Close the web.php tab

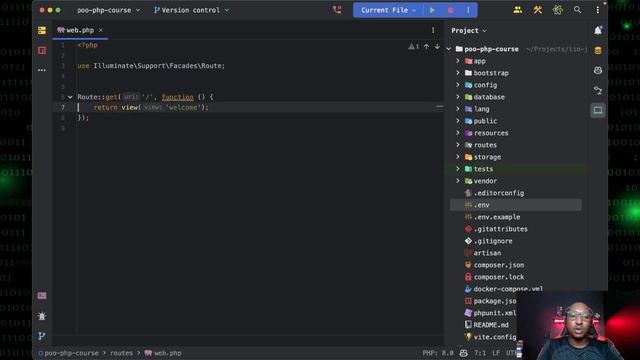pos(100,30)
